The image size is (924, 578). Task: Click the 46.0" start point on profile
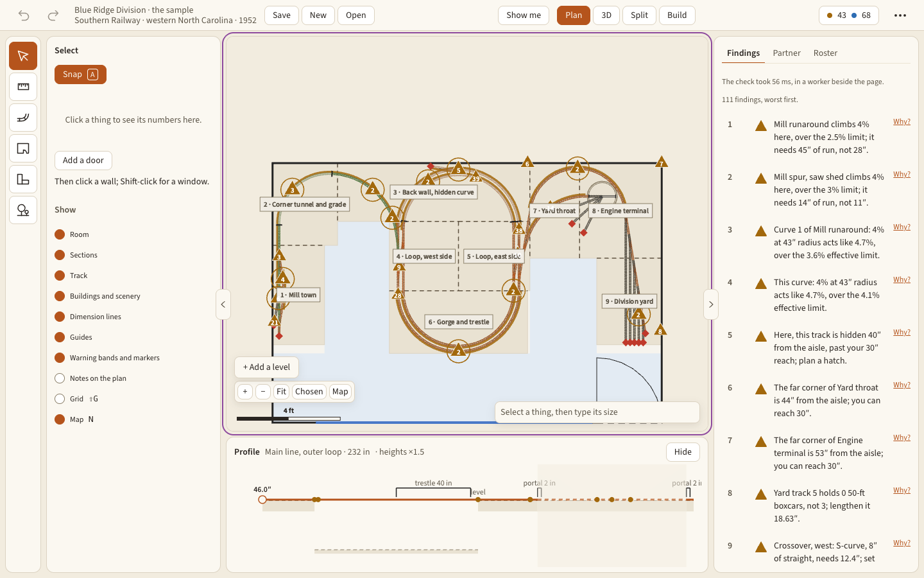[x=262, y=500]
